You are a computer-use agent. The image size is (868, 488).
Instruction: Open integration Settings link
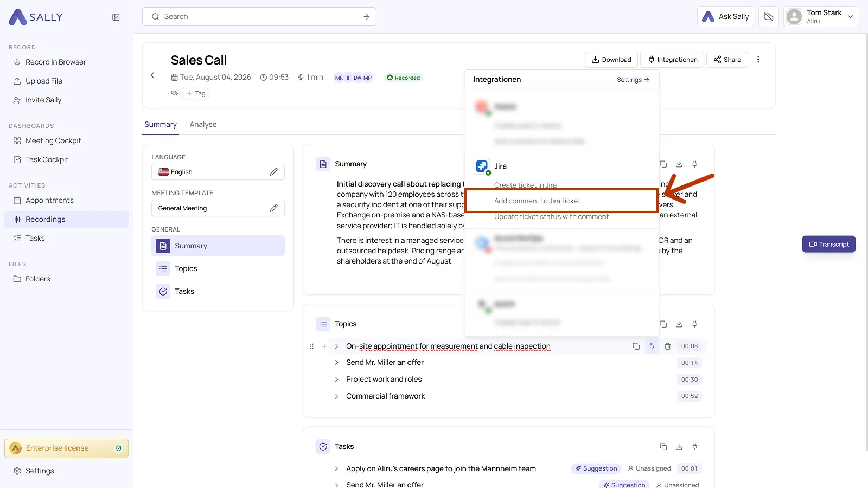click(633, 80)
